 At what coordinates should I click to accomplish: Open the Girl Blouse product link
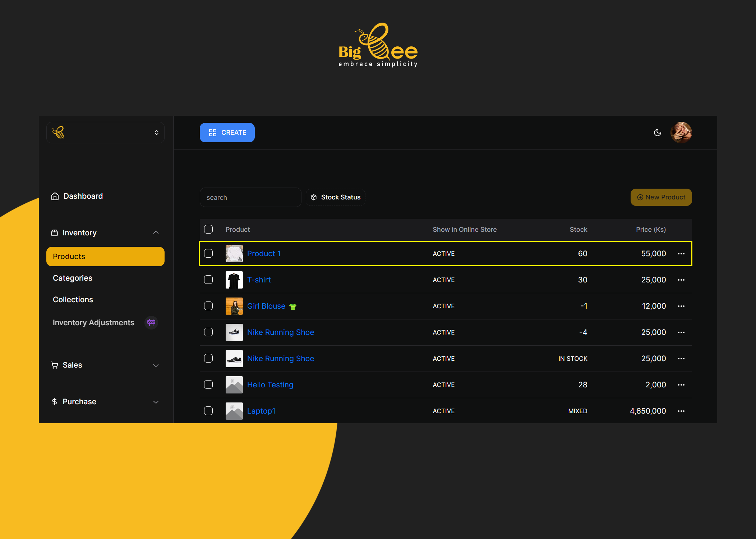click(266, 306)
